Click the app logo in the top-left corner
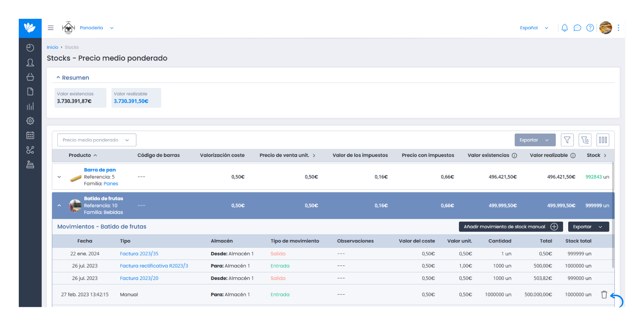The width and height of the screenshot is (644, 326). [x=30, y=28]
